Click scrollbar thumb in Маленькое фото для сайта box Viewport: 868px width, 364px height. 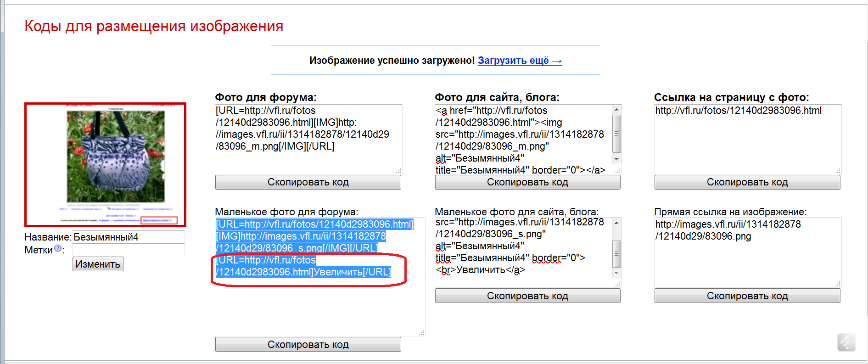point(616,253)
